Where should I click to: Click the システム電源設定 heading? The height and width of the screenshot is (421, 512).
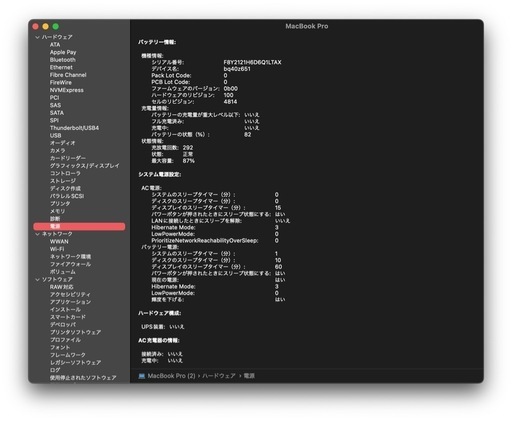click(160, 175)
